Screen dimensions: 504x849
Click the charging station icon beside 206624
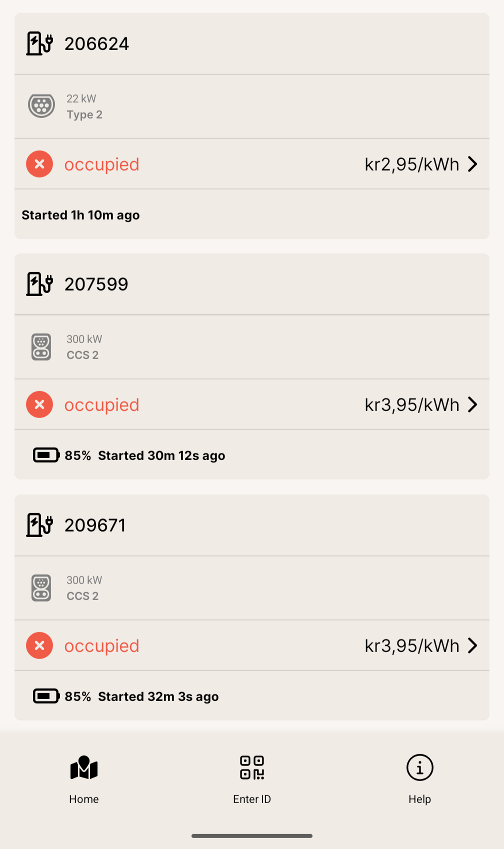coord(39,43)
